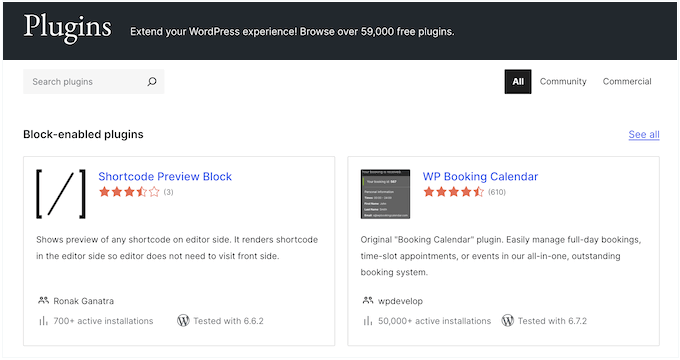Viewport: 680px width, 360px height.
Task: Click the bar chart icon beside 700+ installations
Action: tap(43, 321)
